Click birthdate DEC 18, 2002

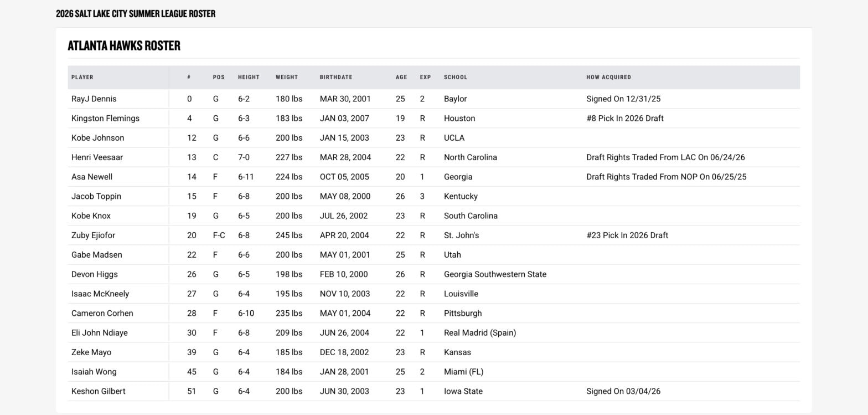click(345, 352)
